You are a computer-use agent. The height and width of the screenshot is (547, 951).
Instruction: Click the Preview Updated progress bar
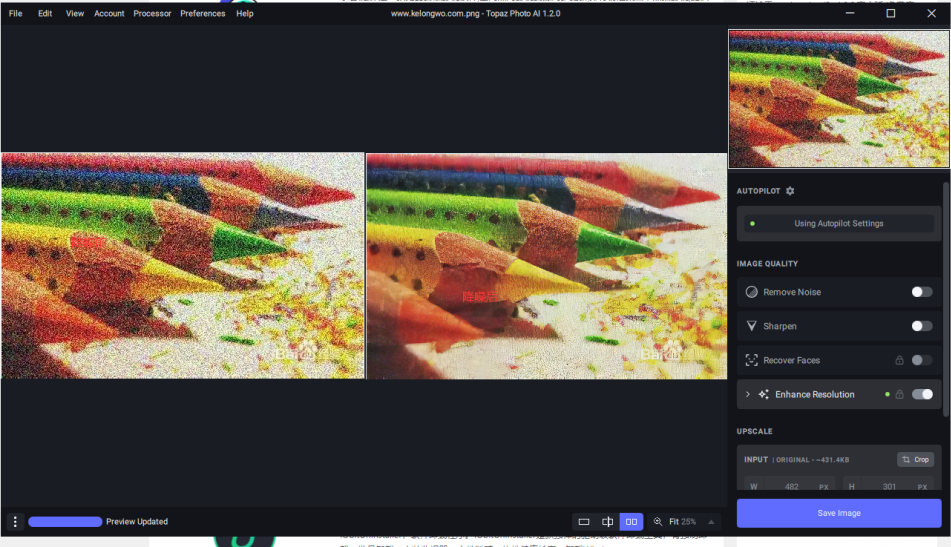click(x=65, y=522)
